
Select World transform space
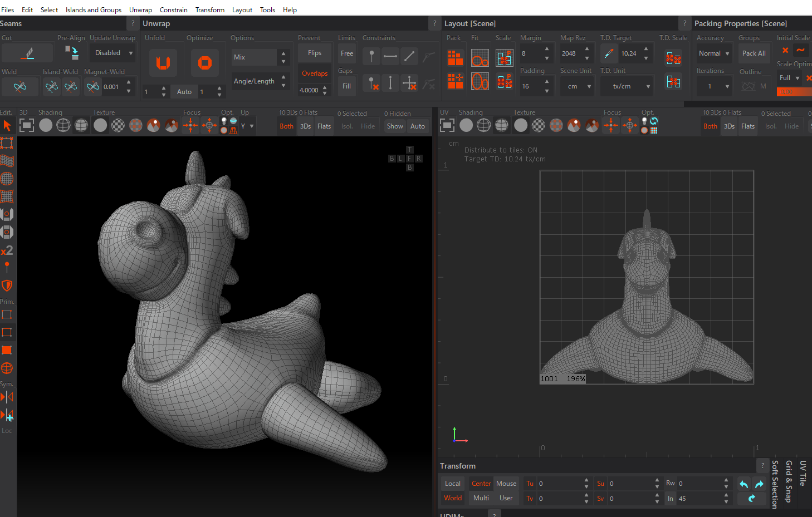point(453,498)
